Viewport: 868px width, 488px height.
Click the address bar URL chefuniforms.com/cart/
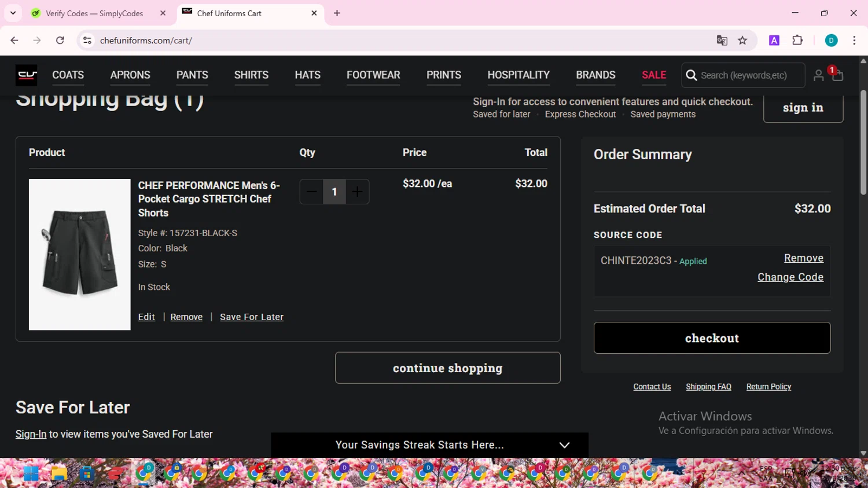(x=146, y=41)
